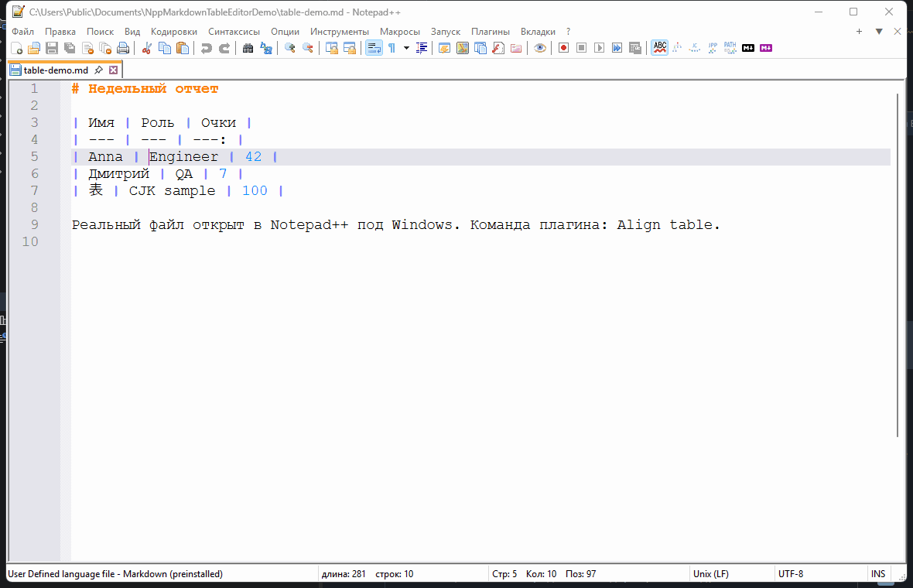Click the vertical scrollbar of editor
This screenshot has height=588, width=913.
click(x=898, y=265)
